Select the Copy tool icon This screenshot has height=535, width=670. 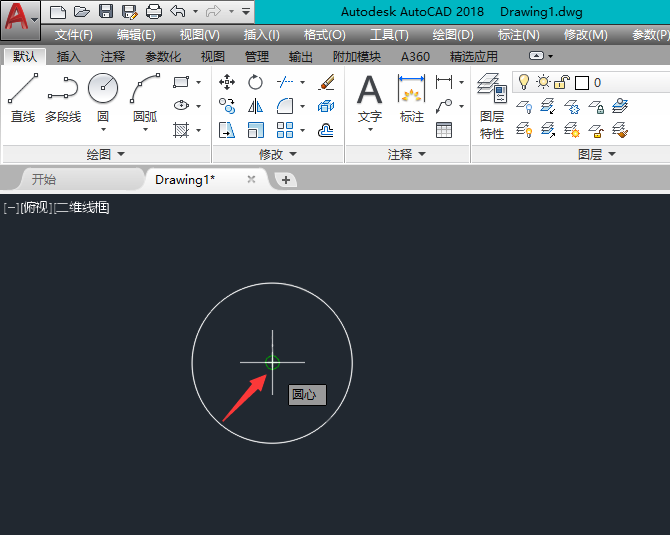coord(226,106)
